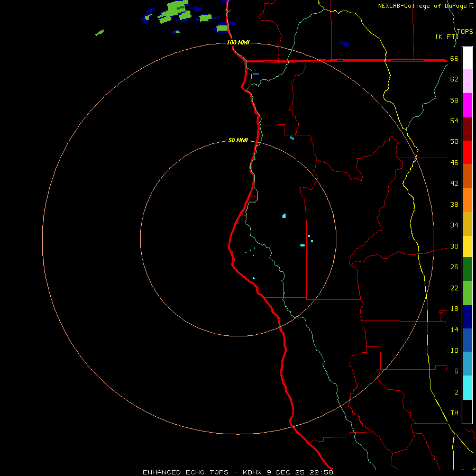Click the legend value 46
This screenshot has width=476, height=476.
(454, 162)
